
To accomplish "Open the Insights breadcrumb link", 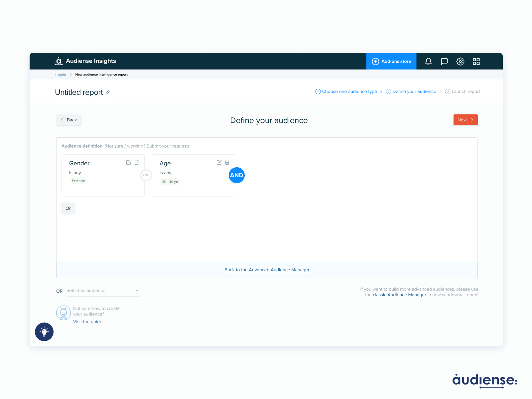I will click(60, 74).
